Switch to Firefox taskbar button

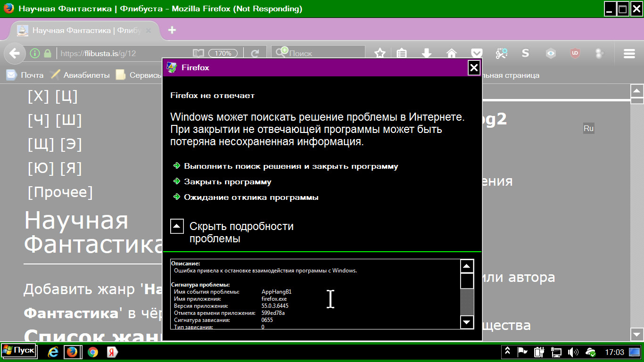click(x=72, y=352)
